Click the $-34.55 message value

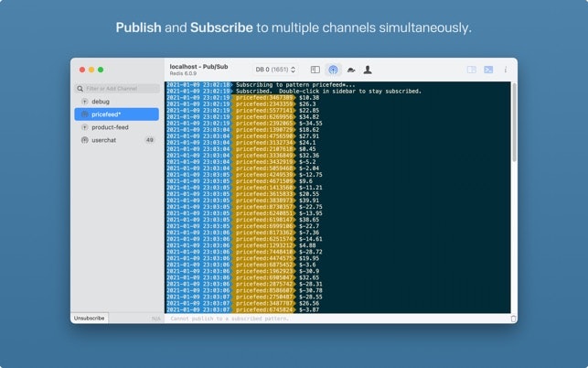(311, 124)
